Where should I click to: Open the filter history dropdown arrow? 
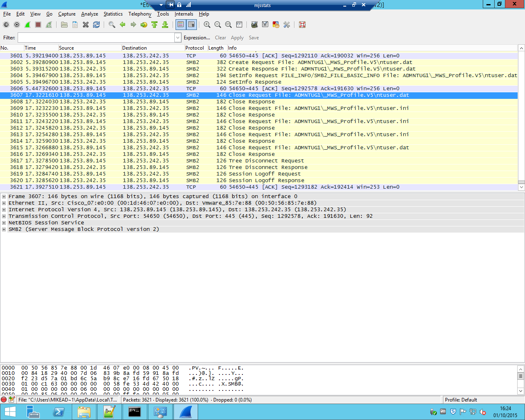pos(178,38)
